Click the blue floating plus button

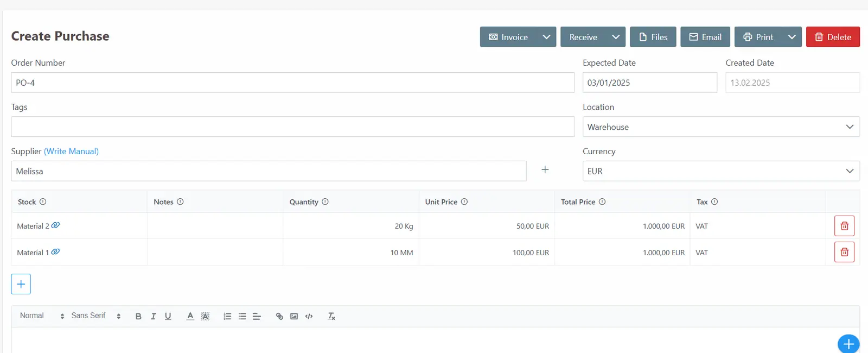848,344
